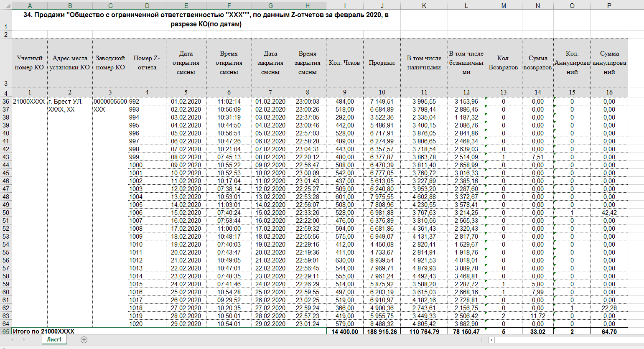Select the "Учетный номер КО" header cell

[30, 63]
